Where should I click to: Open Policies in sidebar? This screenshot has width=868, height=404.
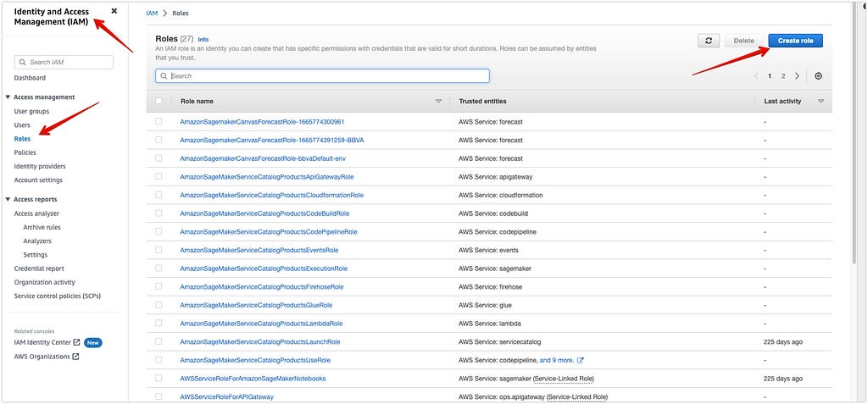25,152
